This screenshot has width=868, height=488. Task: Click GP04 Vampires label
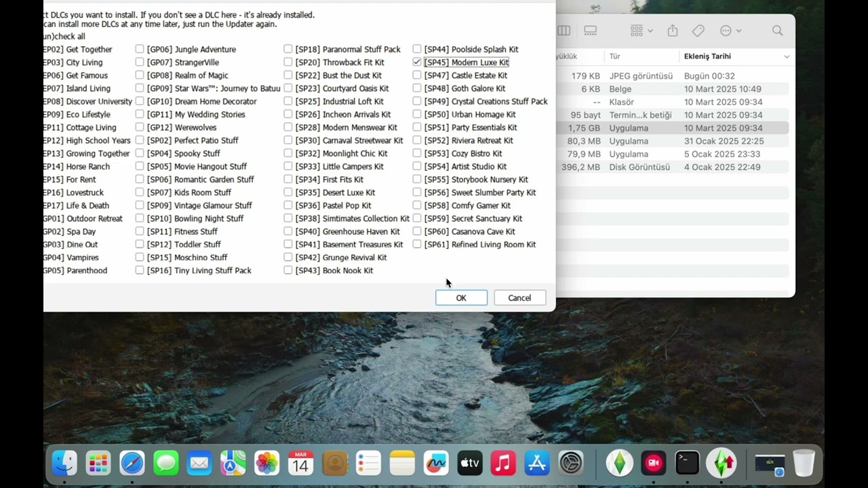[x=72, y=257]
